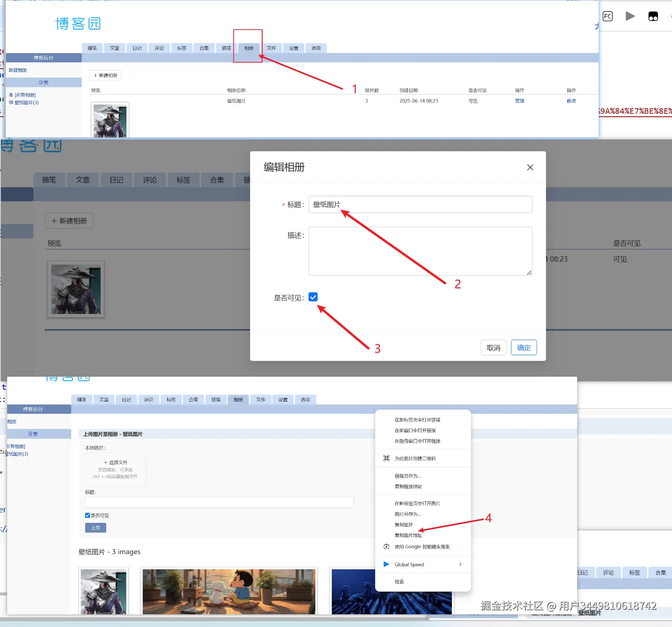Screen dimensions: 672x627
Task: Click the 博客园 logo in the top screenshot
Action: pos(78,24)
